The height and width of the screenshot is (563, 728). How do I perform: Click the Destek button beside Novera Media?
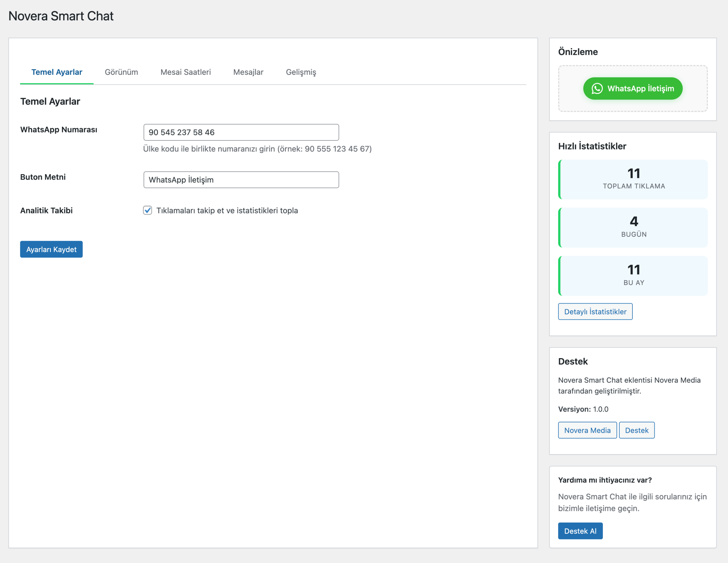point(636,430)
